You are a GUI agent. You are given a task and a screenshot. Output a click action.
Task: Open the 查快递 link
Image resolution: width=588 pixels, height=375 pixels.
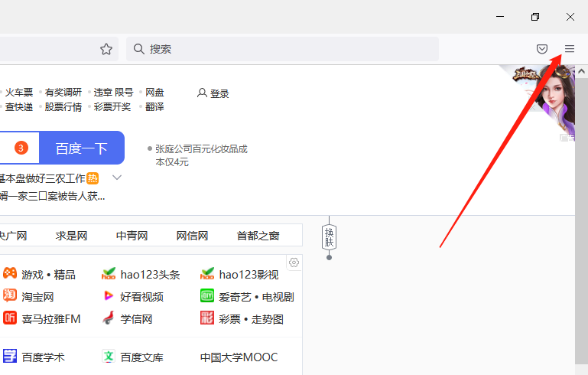point(19,107)
